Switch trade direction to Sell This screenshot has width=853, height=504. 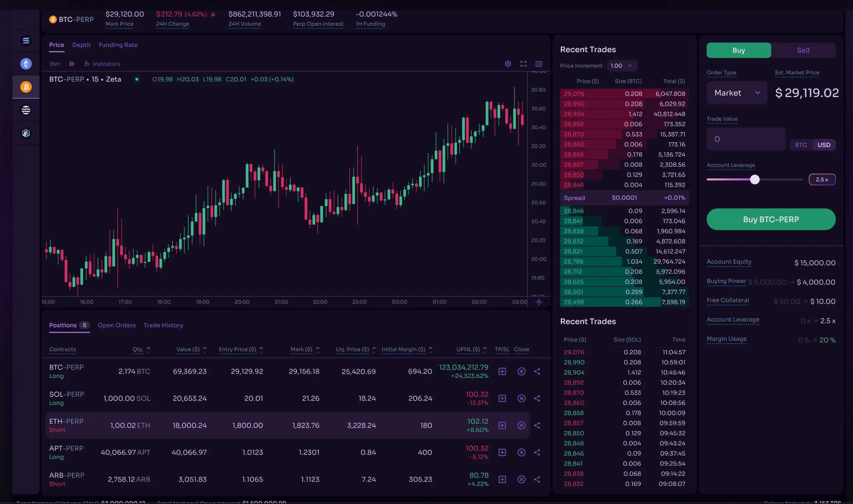[803, 50]
